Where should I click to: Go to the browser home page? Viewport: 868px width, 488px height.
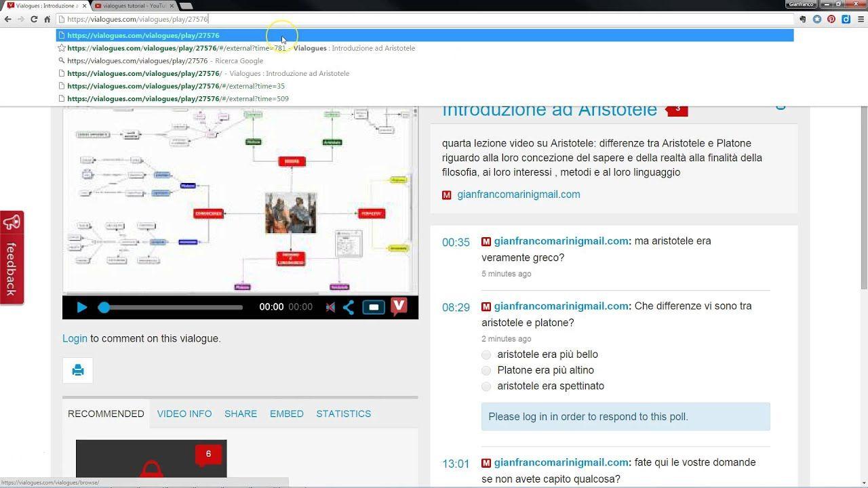pos(47,19)
